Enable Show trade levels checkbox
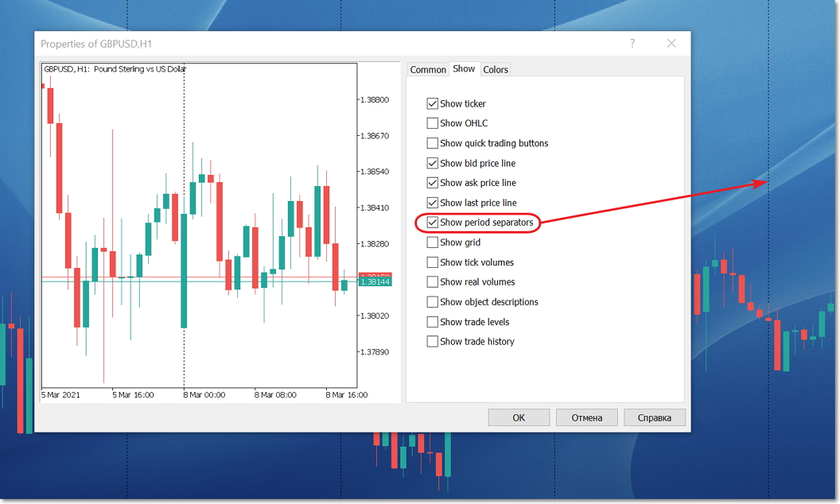The image size is (840, 504). point(432,321)
